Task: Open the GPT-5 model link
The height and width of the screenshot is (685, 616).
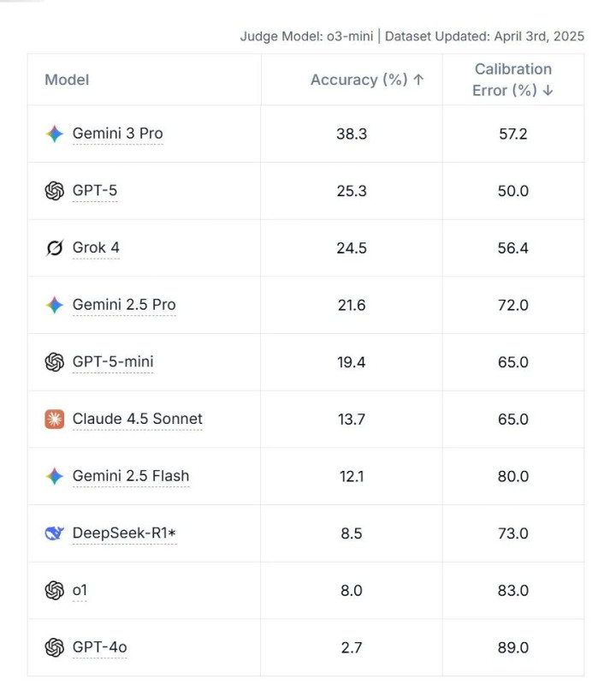Action: [x=95, y=191]
